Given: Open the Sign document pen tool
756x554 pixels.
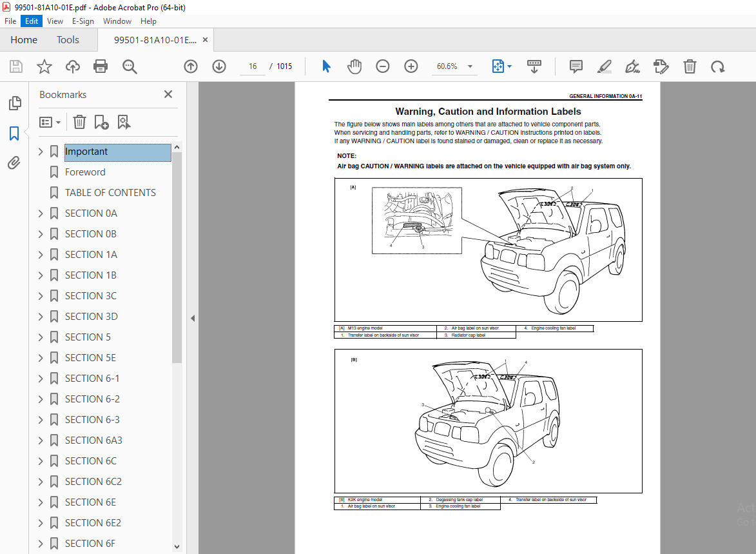Looking at the screenshot, I should click(632, 66).
